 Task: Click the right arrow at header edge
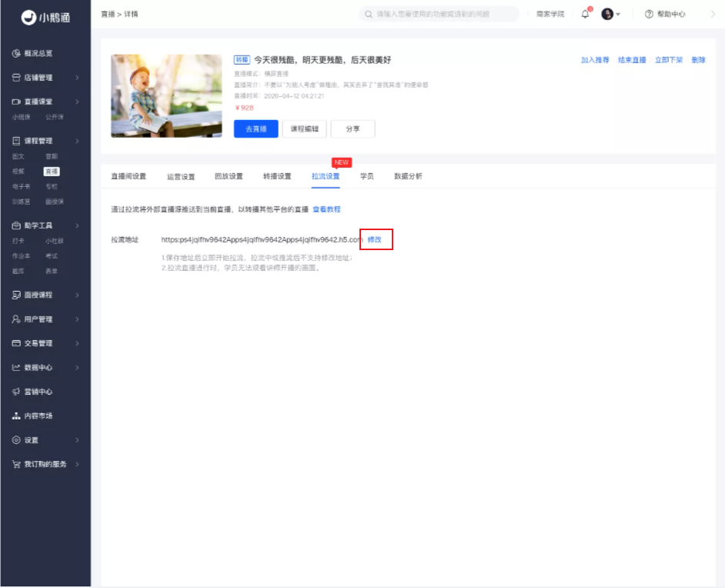click(713, 15)
